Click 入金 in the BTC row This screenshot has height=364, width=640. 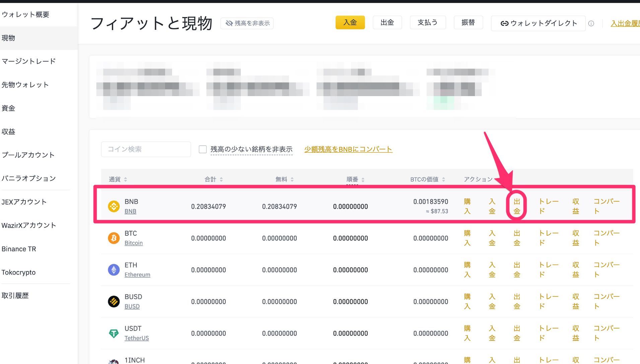[492, 238]
